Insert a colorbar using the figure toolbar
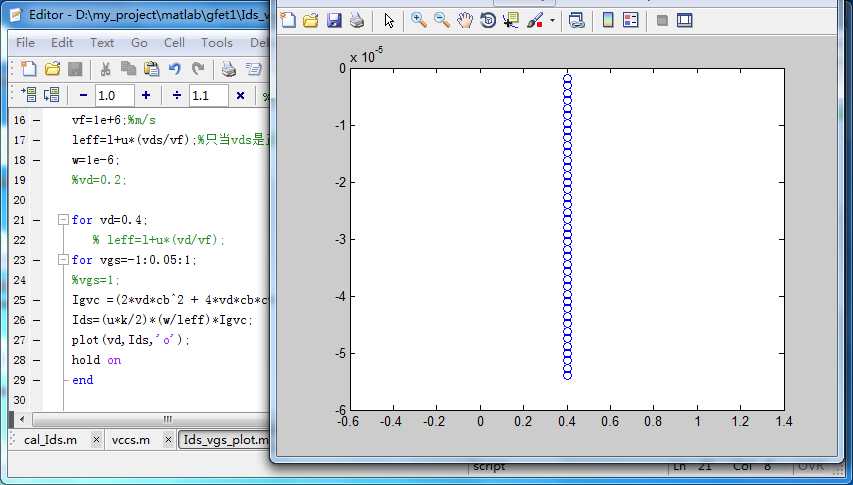Viewport: 853px width, 485px height. point(608,20)
